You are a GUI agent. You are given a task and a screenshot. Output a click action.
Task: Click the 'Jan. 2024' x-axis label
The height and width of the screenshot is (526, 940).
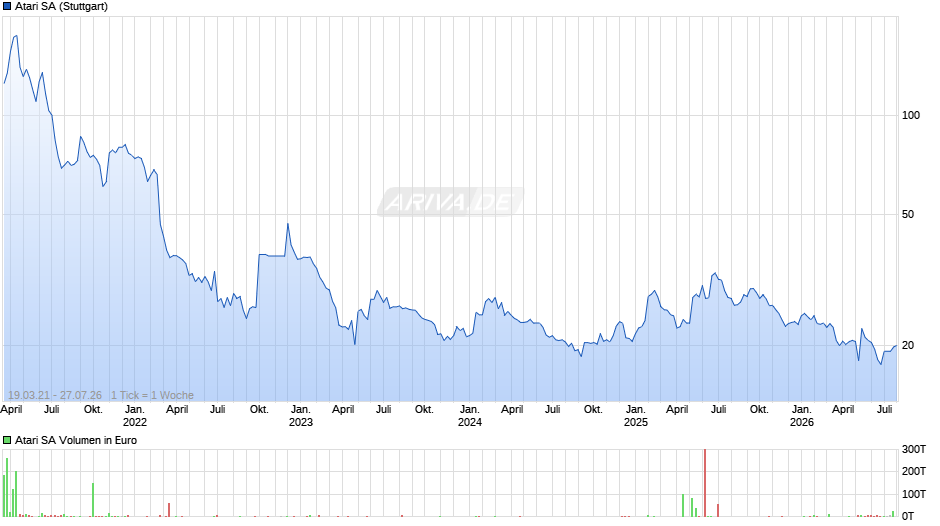coord(469,416)
